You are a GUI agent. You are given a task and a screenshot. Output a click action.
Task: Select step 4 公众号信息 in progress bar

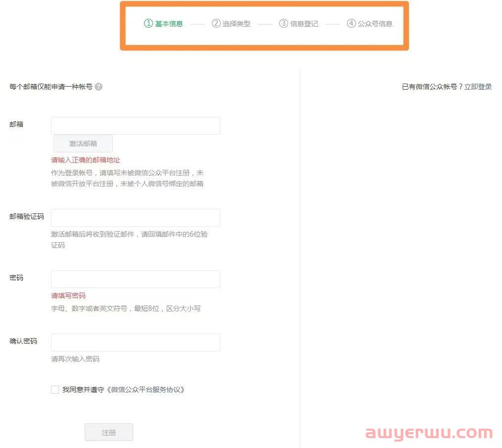[x=370, y=23]
